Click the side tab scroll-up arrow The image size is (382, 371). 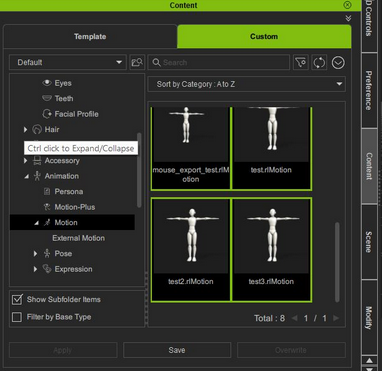pos(369,360)
